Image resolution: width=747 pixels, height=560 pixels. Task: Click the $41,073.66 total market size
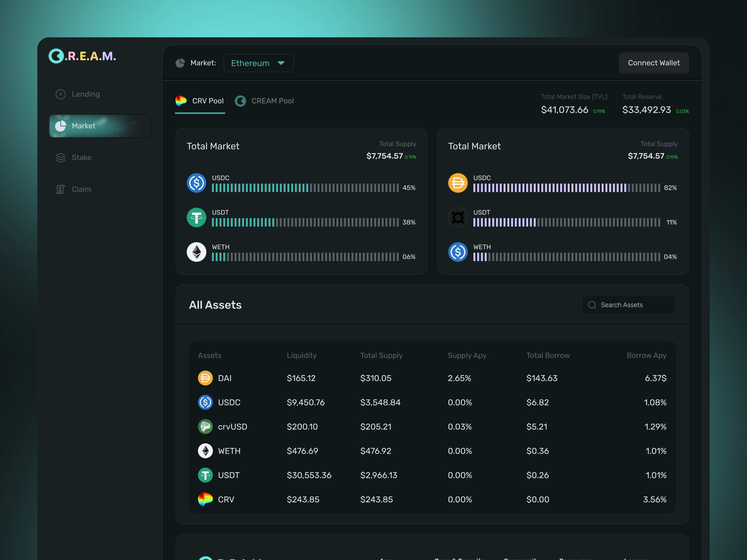(x=565, y=110)
